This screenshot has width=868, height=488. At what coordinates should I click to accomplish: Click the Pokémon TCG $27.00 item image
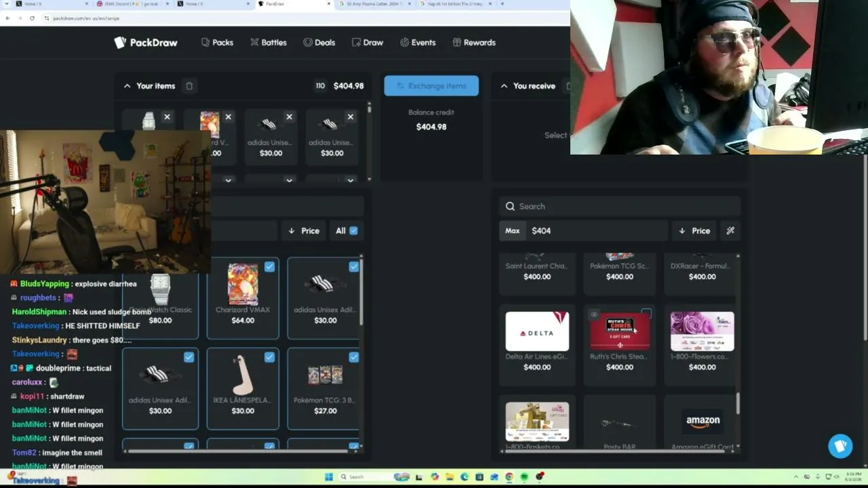[x=325, y=375]
